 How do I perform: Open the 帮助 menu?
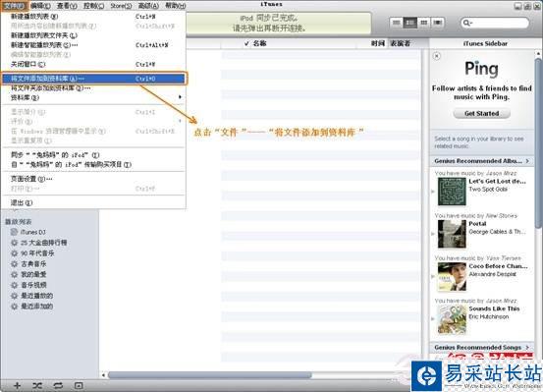175,6
